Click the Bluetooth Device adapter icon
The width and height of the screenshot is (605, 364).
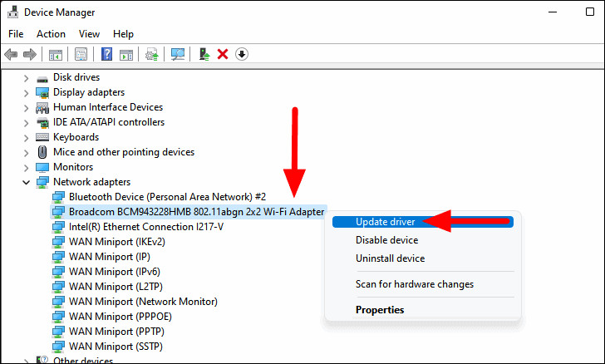tap(58, 197)
